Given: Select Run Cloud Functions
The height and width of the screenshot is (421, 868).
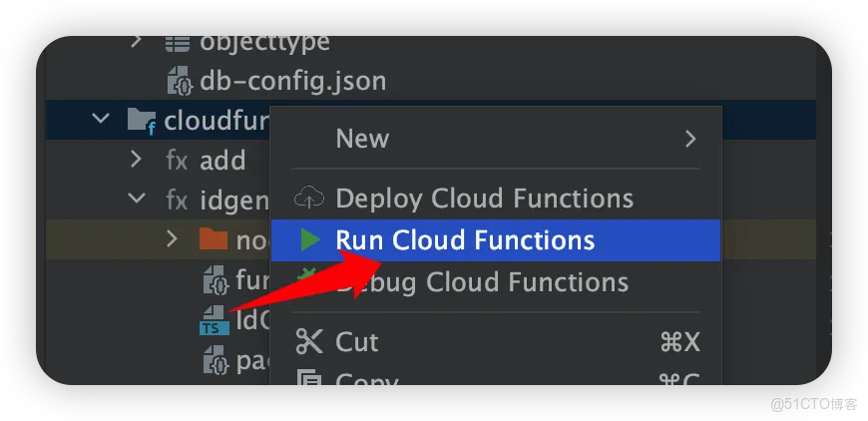Looking at the screenshot, I should (x=496, y=240).
